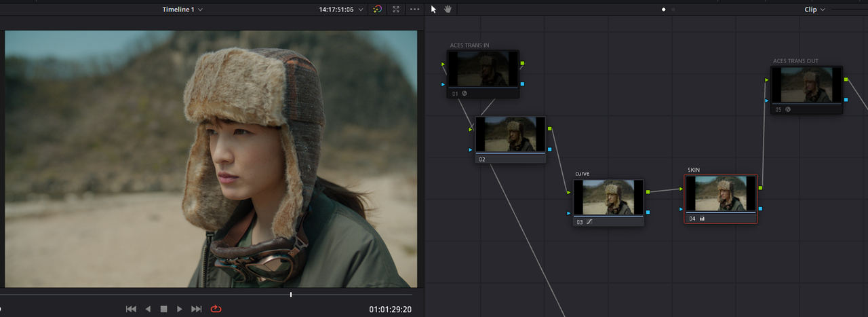The image size is (868, 317).
Task: Select the hand pan tool
Action: tap(448, 10)
